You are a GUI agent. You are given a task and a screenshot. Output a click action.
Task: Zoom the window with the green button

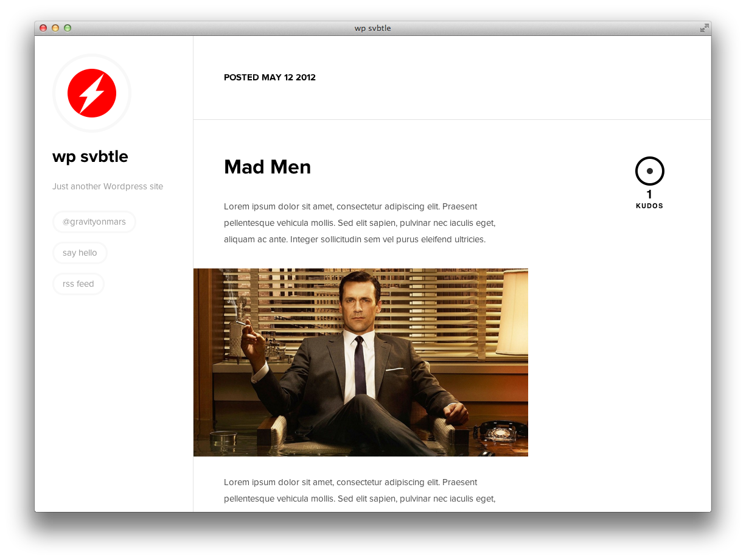pyautogui.click(x=68, y=28)
